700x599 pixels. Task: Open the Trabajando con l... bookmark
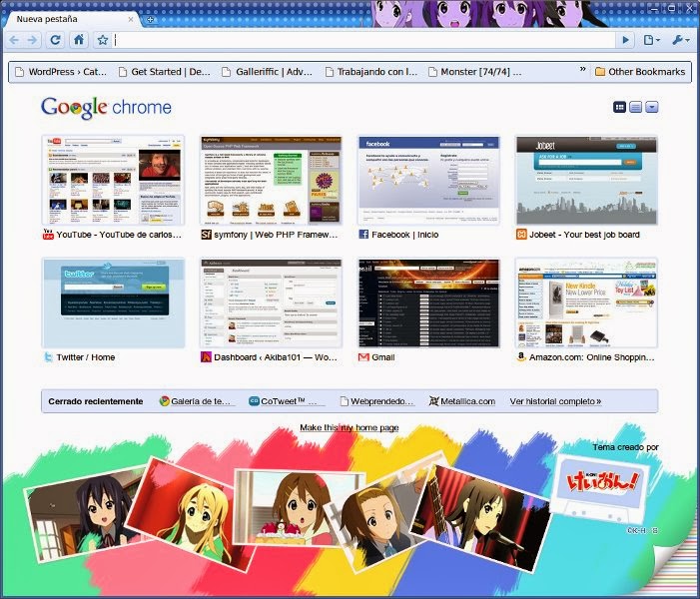coord(371,72)
